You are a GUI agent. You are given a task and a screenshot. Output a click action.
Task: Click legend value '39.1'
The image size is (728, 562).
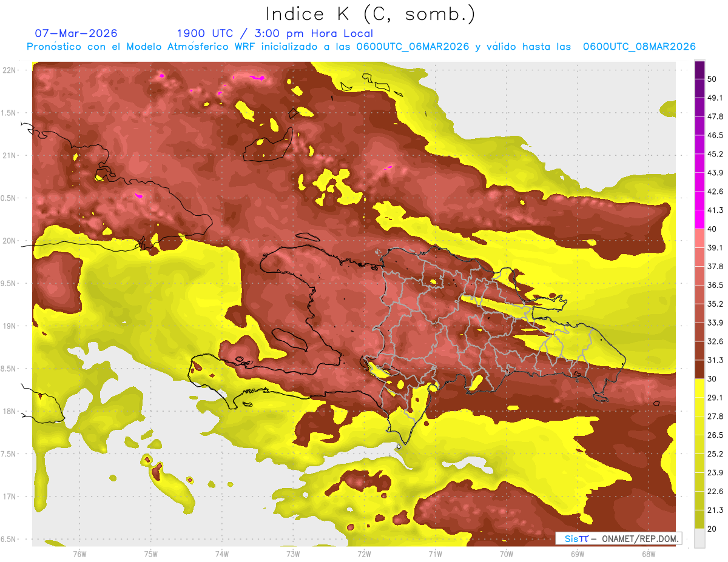click(716, 247)
